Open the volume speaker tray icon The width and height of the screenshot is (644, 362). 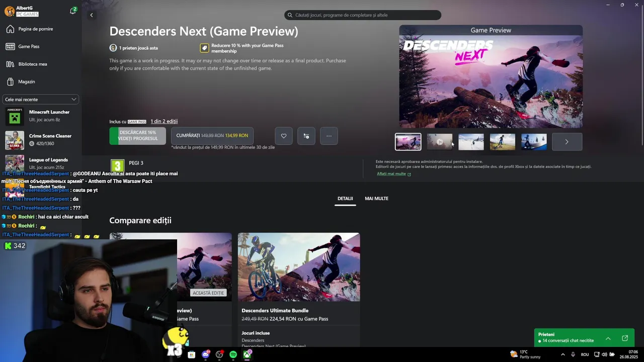(604, 354)
